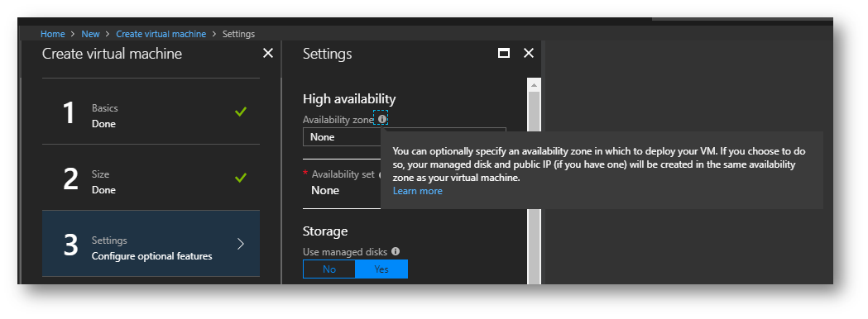The image size is (868, 319).
Task: Click the Availability zone info icon
Action: pos(381,119)
